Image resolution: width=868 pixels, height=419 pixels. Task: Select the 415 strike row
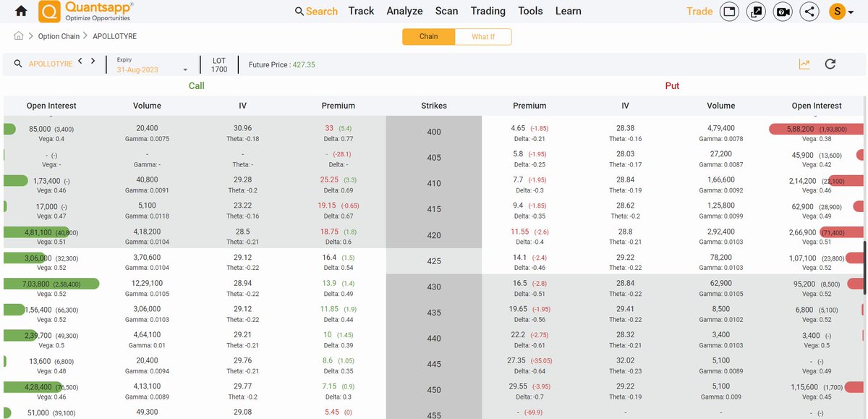click(434, 210)
